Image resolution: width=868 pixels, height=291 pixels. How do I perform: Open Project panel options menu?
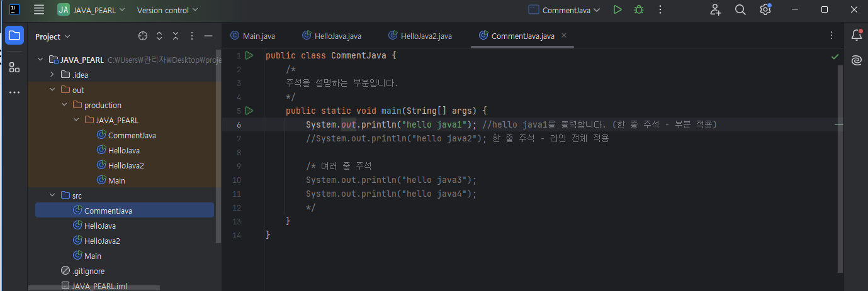point(192,36)
